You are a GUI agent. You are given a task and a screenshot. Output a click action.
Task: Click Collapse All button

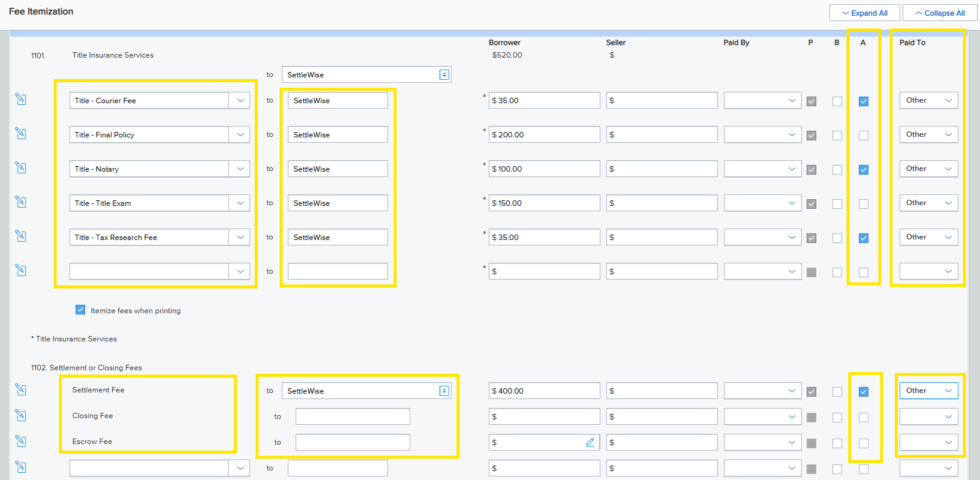tap(940, 13)
